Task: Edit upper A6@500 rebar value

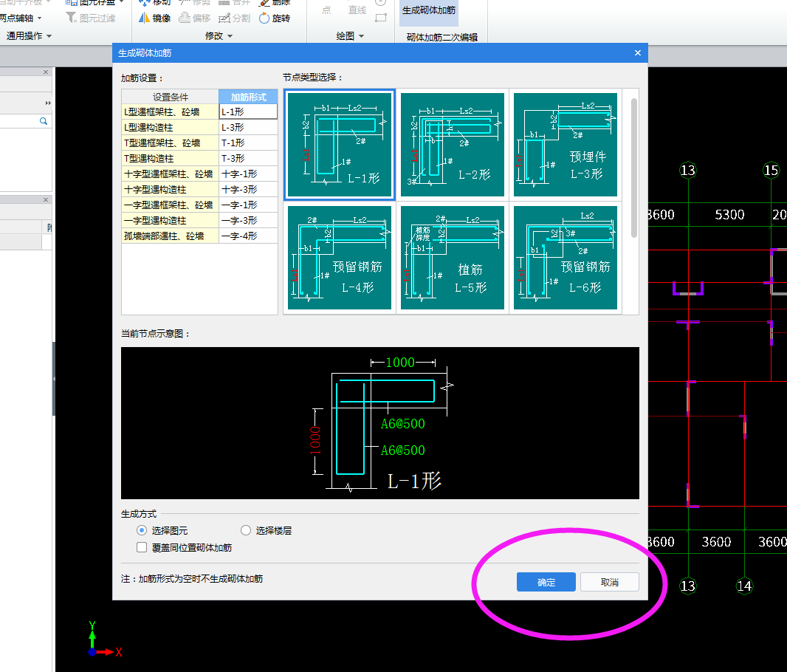Action: (x=402, y=424)
